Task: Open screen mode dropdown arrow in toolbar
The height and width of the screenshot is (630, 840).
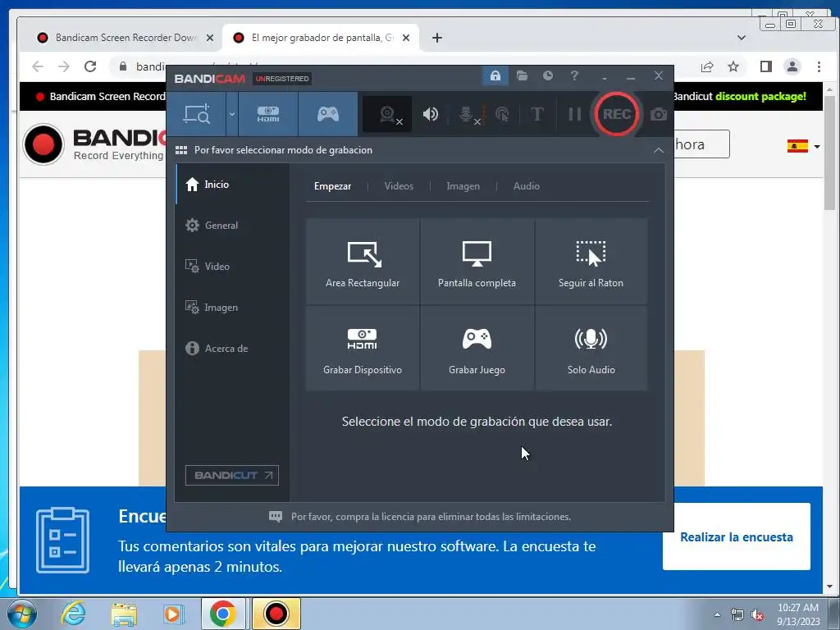Action: tap(231, 114)
